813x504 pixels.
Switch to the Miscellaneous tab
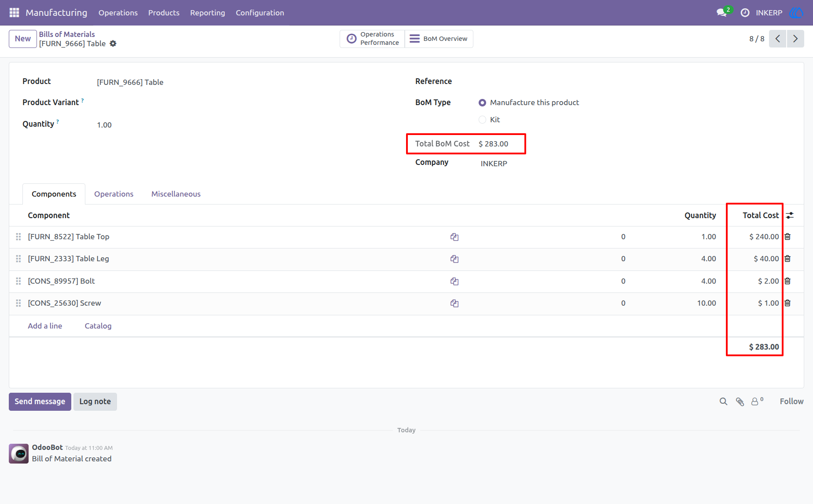point(176,194)
